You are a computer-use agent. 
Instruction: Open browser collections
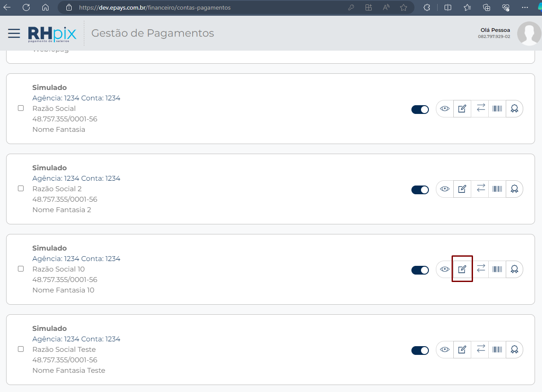pyautogui.click(x=487, y=7)
